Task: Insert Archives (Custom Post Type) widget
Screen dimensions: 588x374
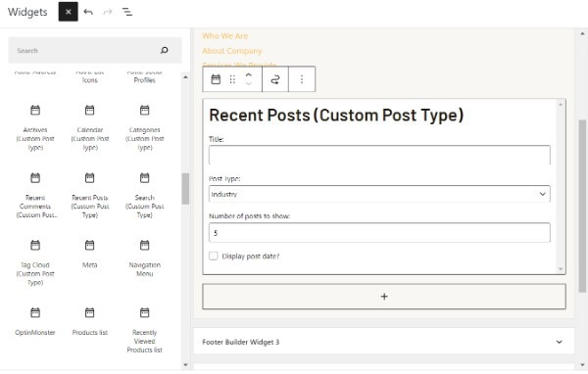Action: (x=35, y=127)
